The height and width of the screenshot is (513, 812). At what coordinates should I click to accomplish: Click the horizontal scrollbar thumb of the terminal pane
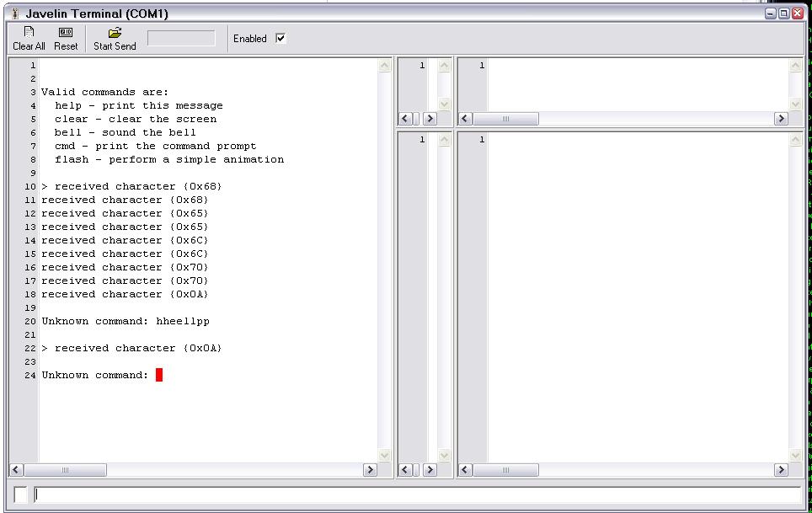(65, 470)
